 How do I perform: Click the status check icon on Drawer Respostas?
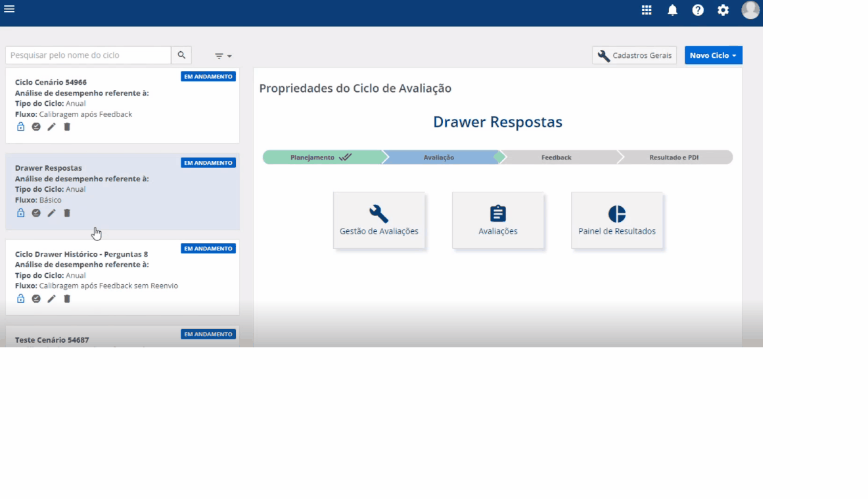click(x=35, y=212)
